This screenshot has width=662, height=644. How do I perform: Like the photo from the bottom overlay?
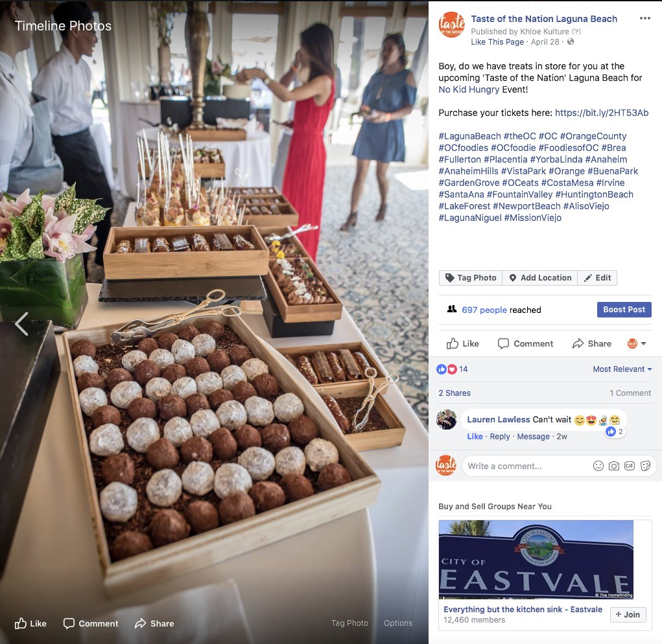pyautogui.click(x=30, y=623)
